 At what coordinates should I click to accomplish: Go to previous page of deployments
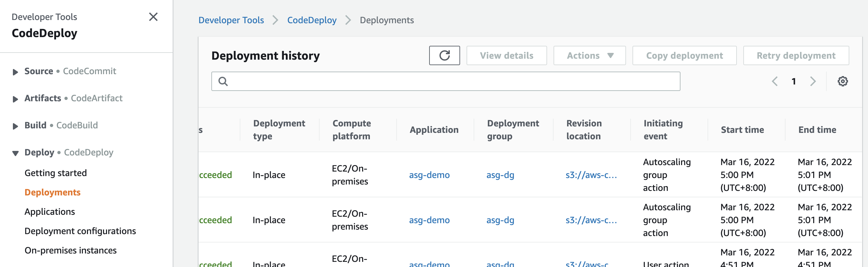pos(775,81)
